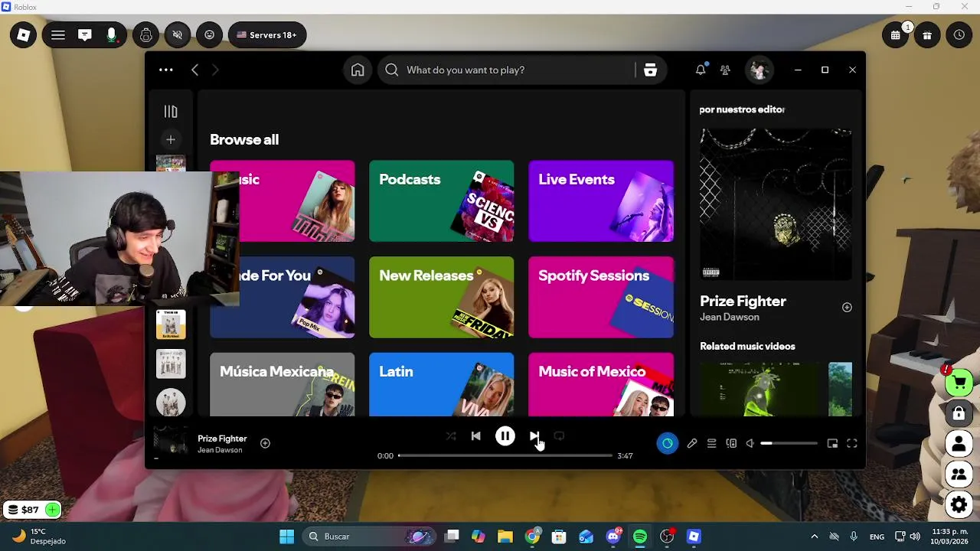Go to Spotify Home
Image resolution: width=980 pixels, height=551 pixels.
click(358, 70)
